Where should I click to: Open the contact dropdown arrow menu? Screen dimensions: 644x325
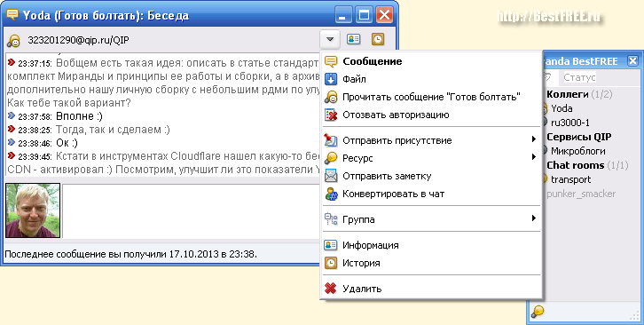click(330, 39)
